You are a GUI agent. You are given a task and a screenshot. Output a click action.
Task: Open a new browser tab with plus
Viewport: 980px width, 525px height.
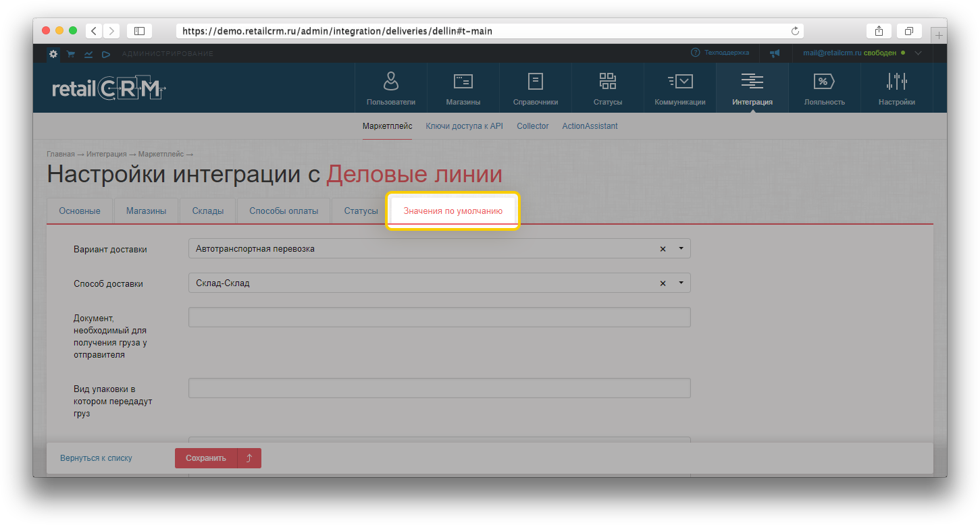[x=939, y=35]
